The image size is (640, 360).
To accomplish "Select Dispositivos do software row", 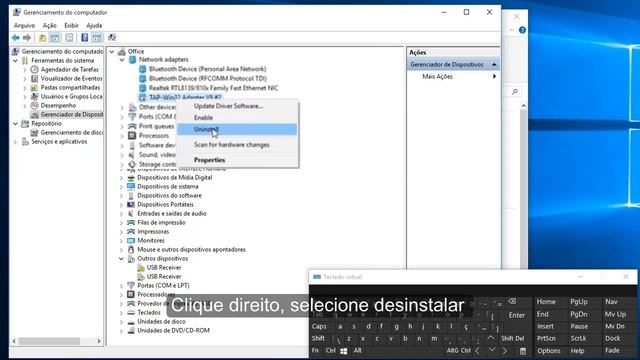I will pyautogui.click(x=169, y=196).
